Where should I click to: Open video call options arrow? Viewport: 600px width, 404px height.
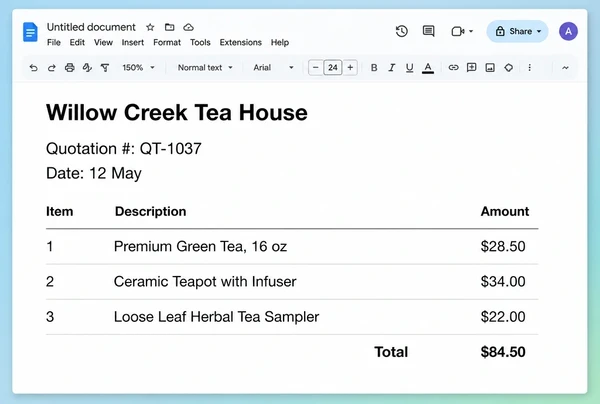click(x=471, y=31)
